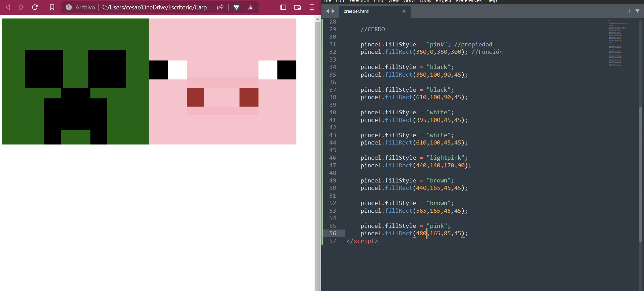Image resolution: width=644 pixels, height=291 pixels.
Task: Click fillRect(350,0,350,300) on line 32
Action: click(424, 52)
